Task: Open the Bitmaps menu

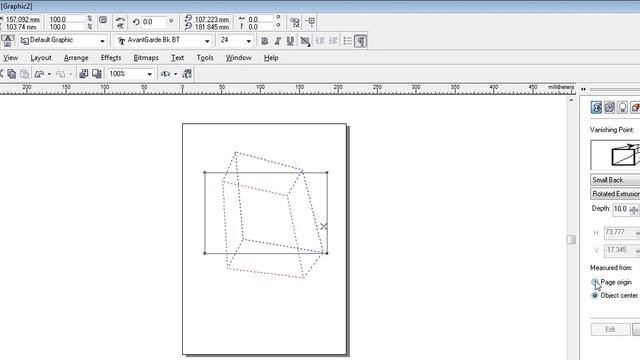Action: coord(146,58)
